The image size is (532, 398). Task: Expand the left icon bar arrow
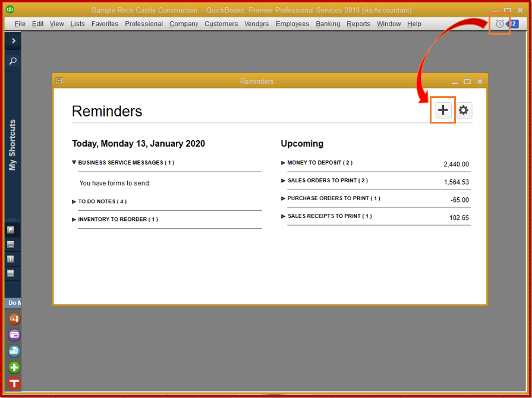[13, 40]
